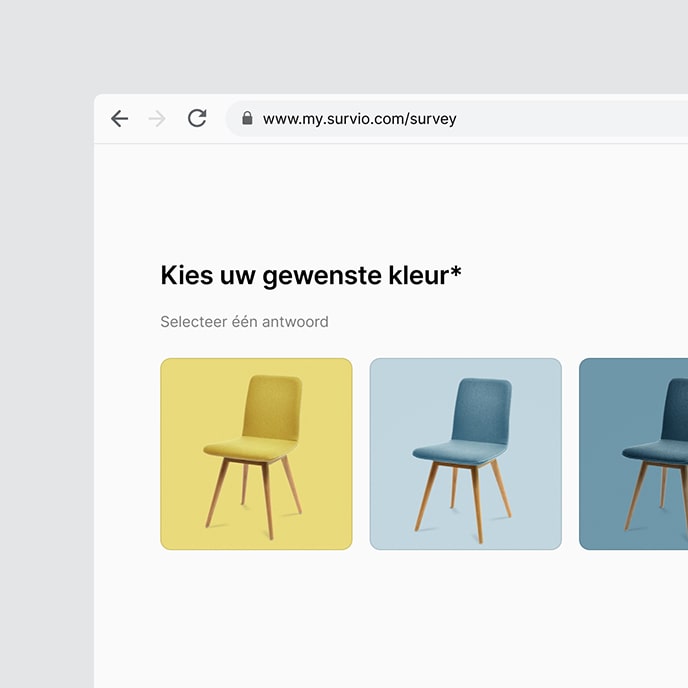This screenshot has width=688, height=688.
Task: Click blank page area below the chair options
Action: [390, 620]
